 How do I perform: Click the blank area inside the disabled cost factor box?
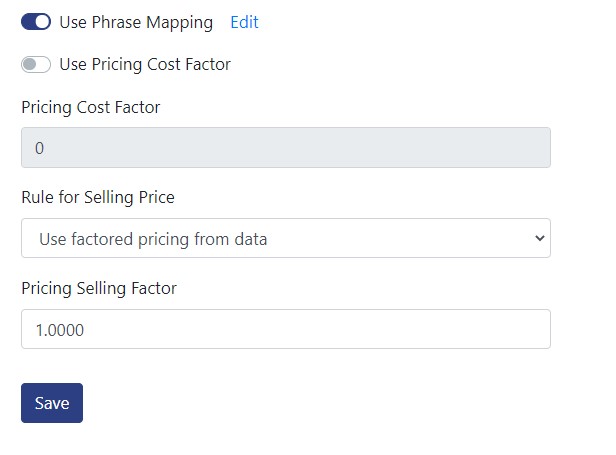pyautogui.click(x=295, y=147)
